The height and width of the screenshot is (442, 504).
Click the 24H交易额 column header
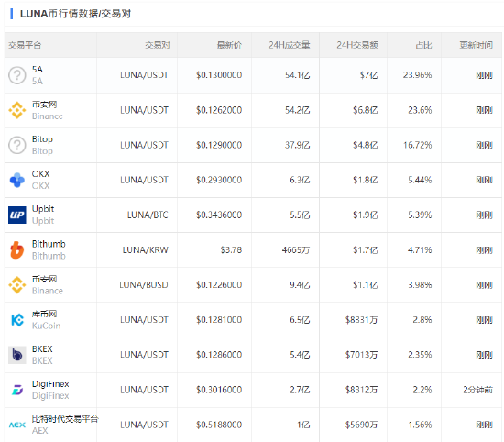pos(357,45)
